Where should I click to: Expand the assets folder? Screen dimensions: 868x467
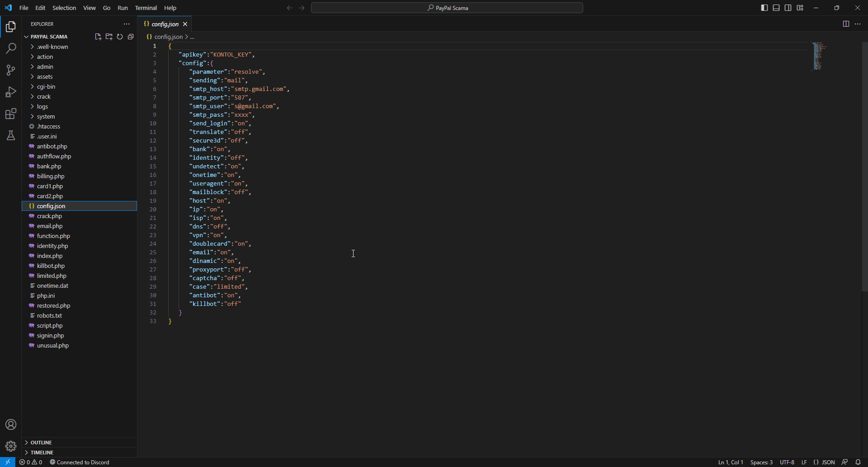pos(45,76)
